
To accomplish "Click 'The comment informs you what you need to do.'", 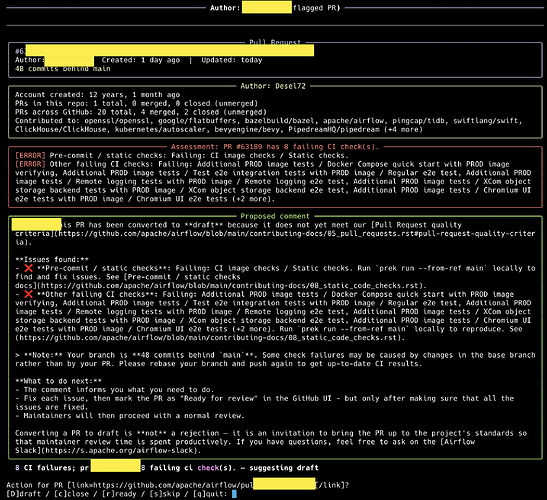I will pos(119,390).
